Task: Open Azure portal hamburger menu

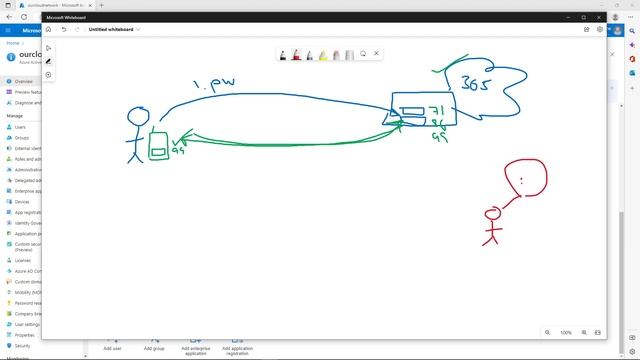Action: [x=8, y=31]
